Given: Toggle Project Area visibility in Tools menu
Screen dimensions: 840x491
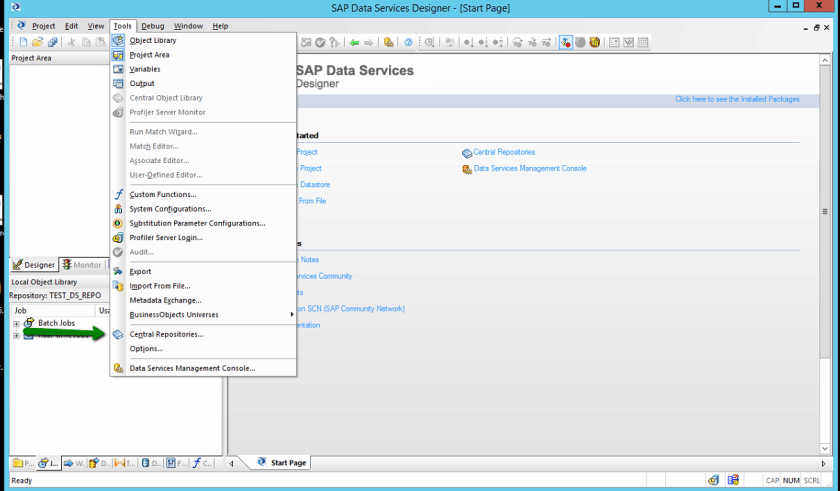Looking at the screenshot, I should click(149, 55).
